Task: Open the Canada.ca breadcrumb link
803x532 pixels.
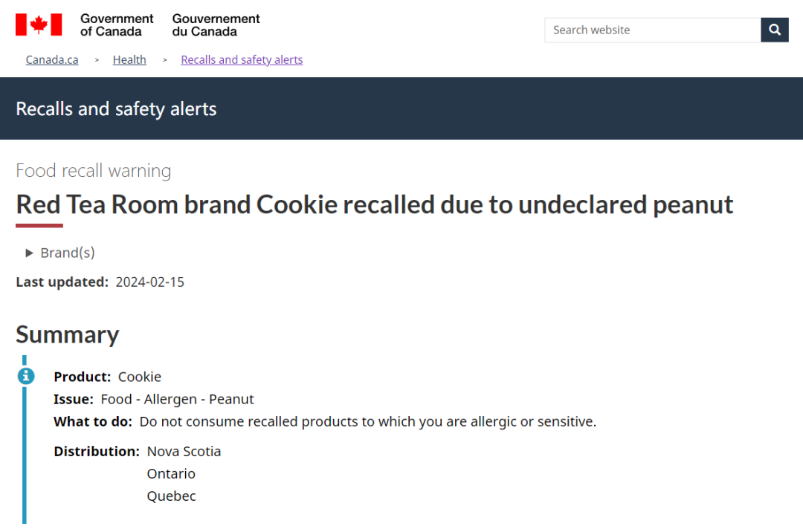Action: 52,60
